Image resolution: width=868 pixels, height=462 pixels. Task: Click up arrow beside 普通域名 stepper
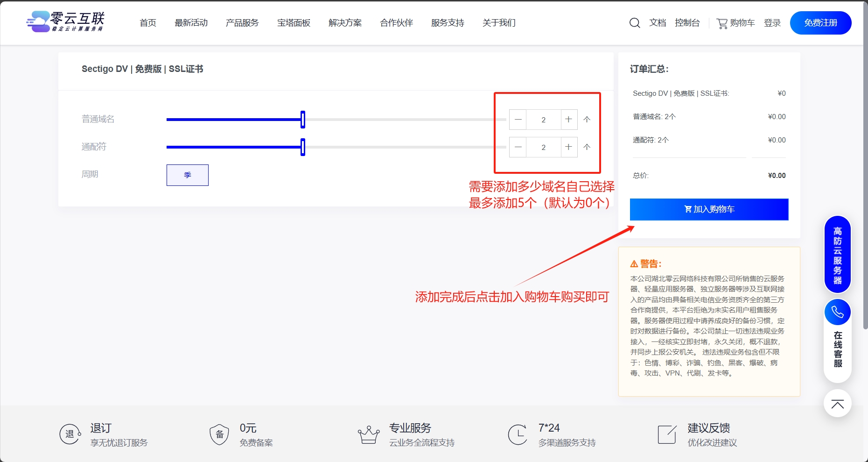587,120
